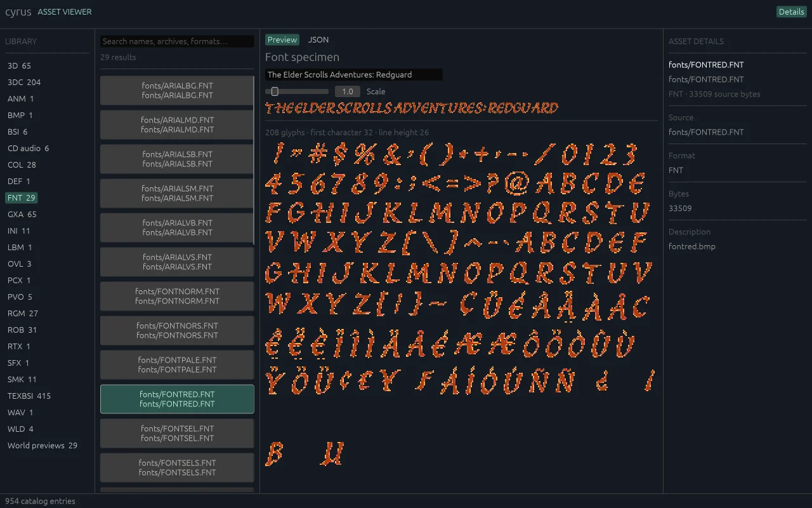The width and height of the screenshot is (812, 508).
Task: Open the fonts/ARIALMD.FNT result
Action: click(x=177, y=124)
